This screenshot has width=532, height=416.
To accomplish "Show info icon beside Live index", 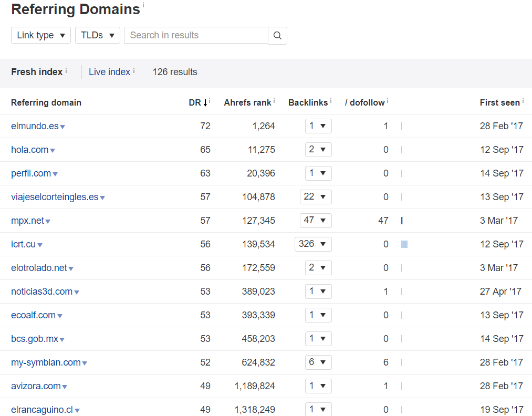I will click(x=134, y=70).
